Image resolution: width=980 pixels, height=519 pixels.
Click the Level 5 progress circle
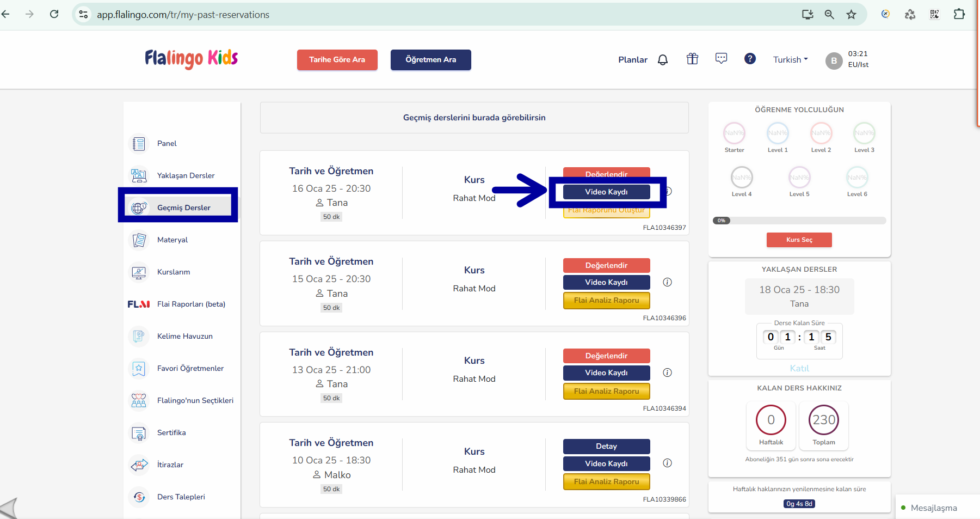pos(799,177)
